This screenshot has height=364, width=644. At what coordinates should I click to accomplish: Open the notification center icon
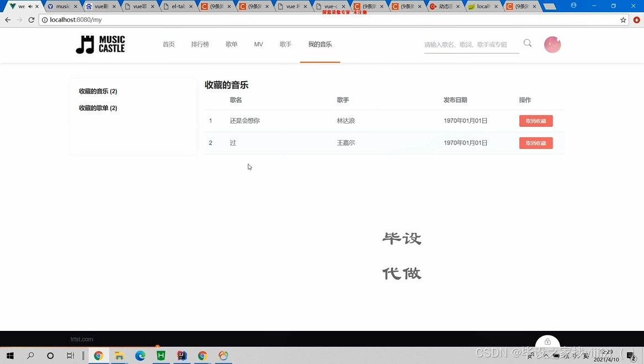(x=631, y=356)
